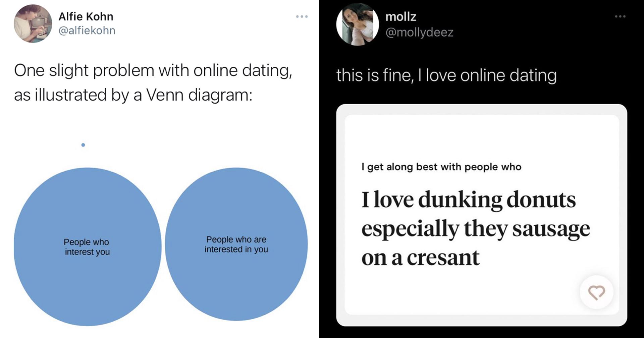Click the blank top area of the dating card
Image resolution: width=644 pixels, height=338 pixels.
pos(481,137)
